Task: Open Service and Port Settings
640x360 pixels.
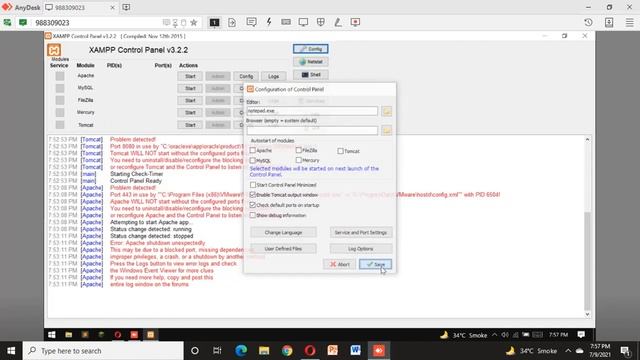Action: [x=361, y=233]
